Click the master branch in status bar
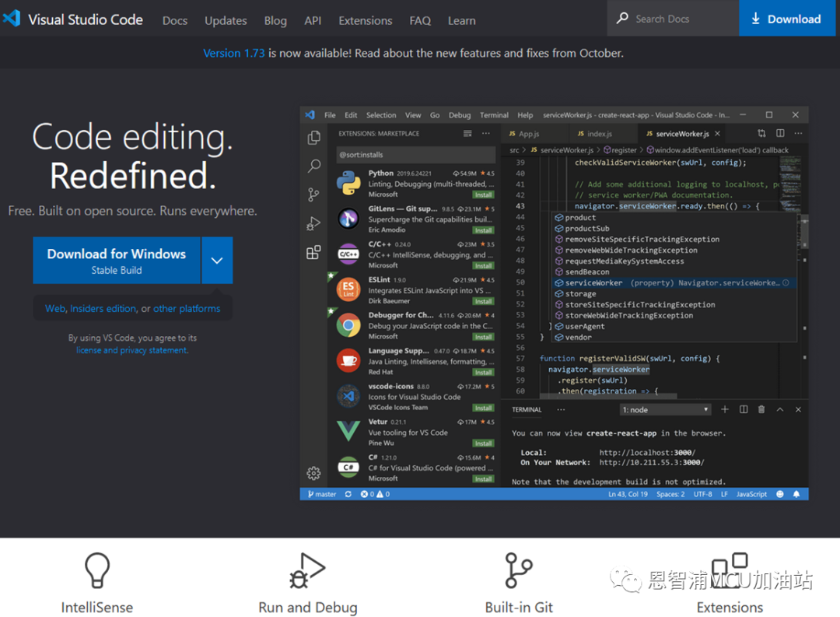This screenshot has width=840, height=617. [x=322, y=494]
